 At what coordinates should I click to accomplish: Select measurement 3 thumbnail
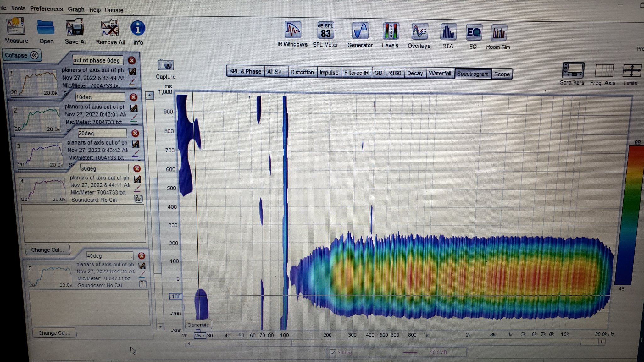pyautogui.click(x=40, y=155)
